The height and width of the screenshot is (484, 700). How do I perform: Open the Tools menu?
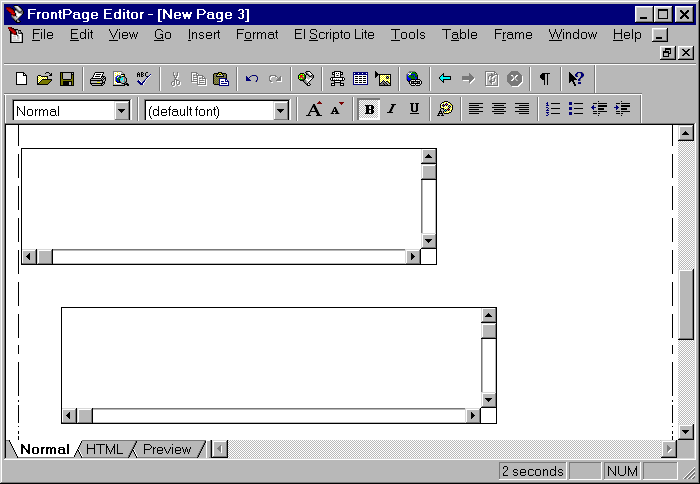pyautogui.click(x=408, y=34)
